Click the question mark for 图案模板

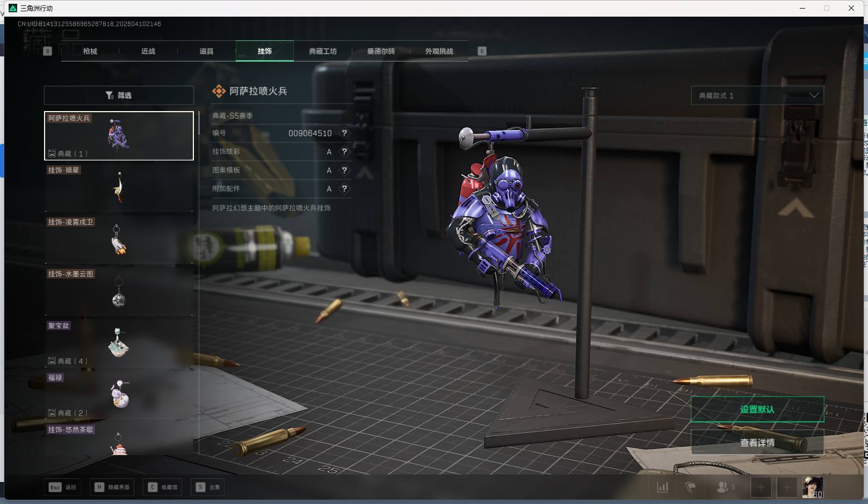[344, 170]
